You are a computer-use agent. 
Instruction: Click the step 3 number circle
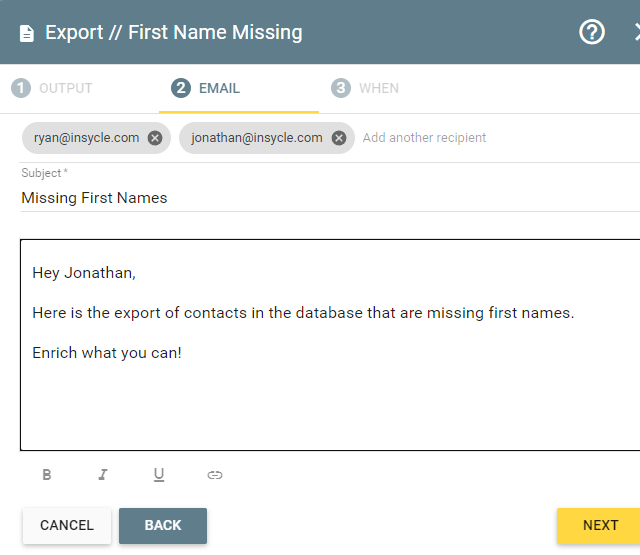tap(340, 88)
